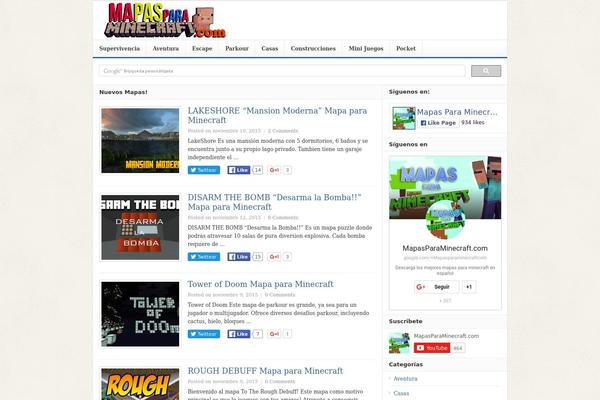Open the ROUGH DEBUFF article title
This screenshot has height=400, width=600.
(x=265, y=371)
